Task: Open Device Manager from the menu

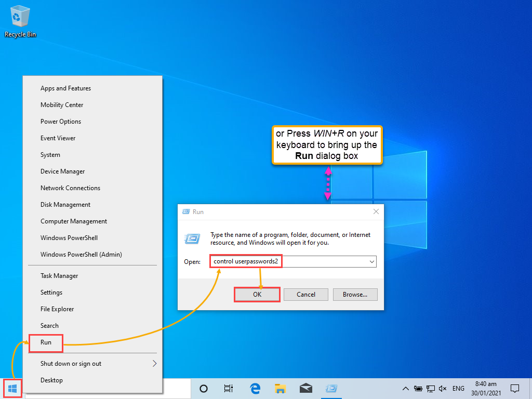Action: (x=92, y=171)
